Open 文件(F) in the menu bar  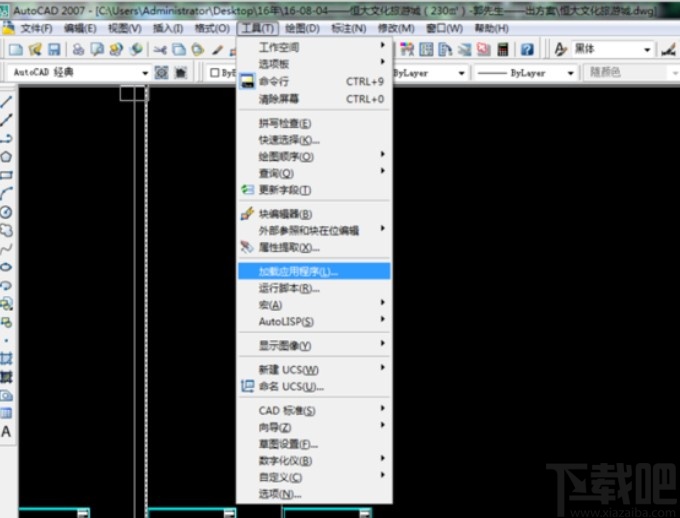click(x=36, y=29)
